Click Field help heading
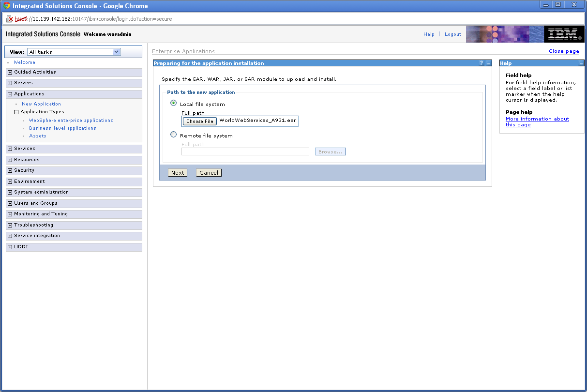This screenshot has width=587, height=392. coord(518,75)
